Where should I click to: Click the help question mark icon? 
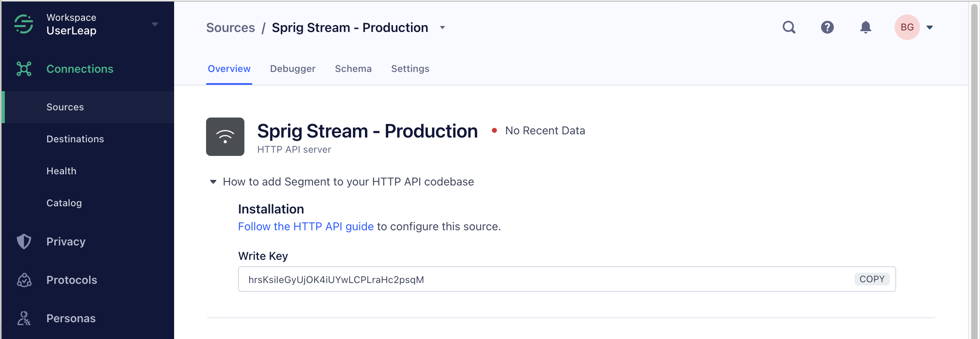[x=827, y=27]
